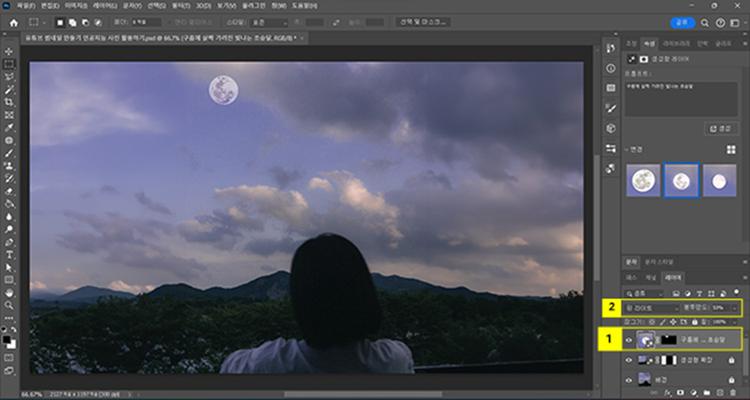Viewport: 750px width, 400px height.
Task: Select the Eraser tool
Action: coord(9,191)
